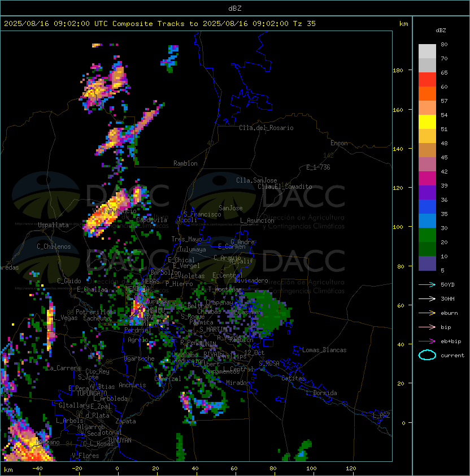Image resolution: width=470 pixels, height=476 pixels.
Task: Click the 'E_Challao' map label
Action: (x=92, y=289)
